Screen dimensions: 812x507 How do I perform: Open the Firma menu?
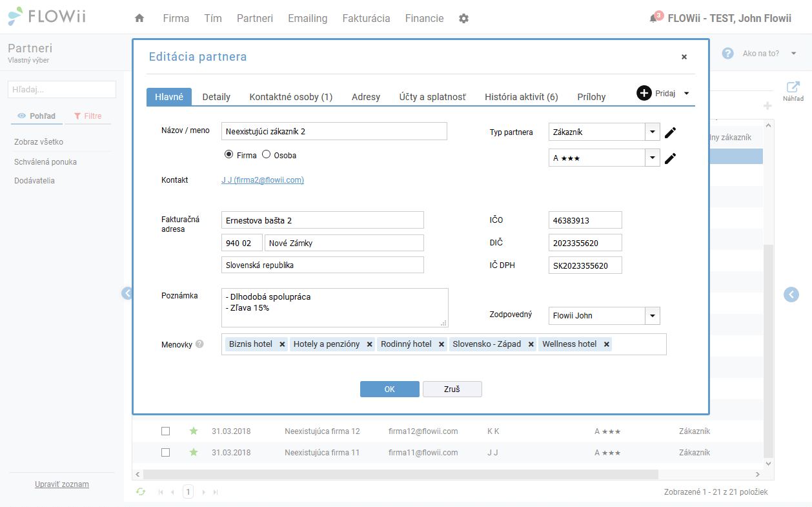coord(176,18)
